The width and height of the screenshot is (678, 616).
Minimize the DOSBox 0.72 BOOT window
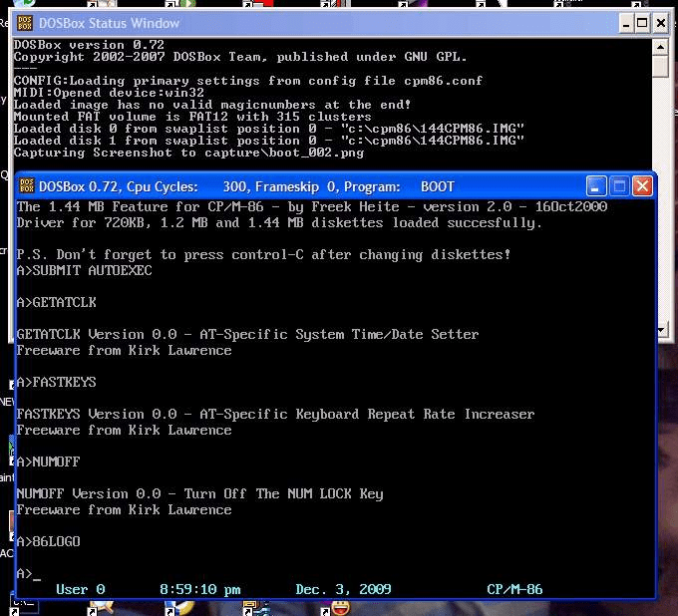(x=596, y=186)
